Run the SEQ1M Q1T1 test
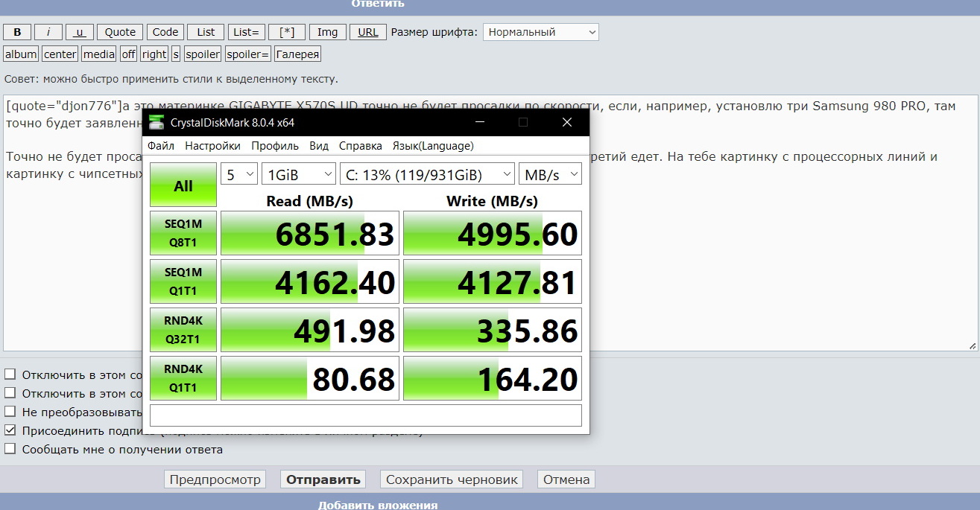Viewport: 980px width, 510px height. tap(183, 281)
